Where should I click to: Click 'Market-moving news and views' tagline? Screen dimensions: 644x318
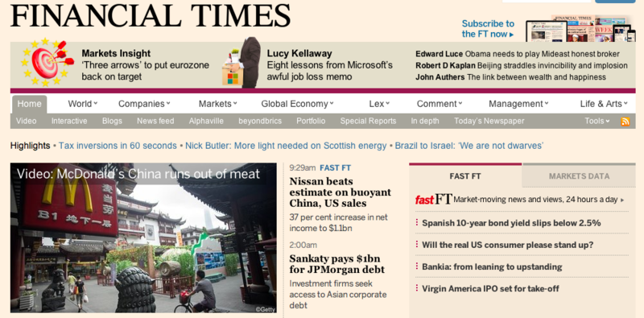[x=539, y=200]
